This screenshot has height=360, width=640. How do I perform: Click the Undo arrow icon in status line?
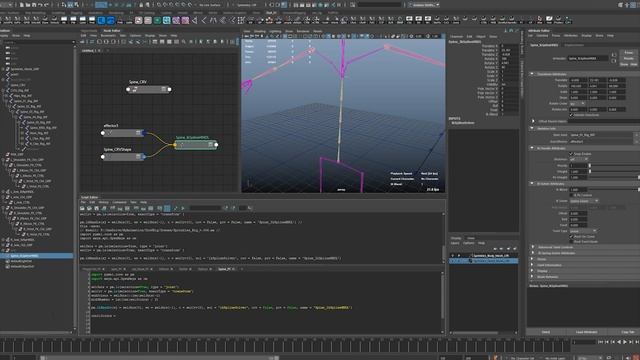tap(40, 5)
